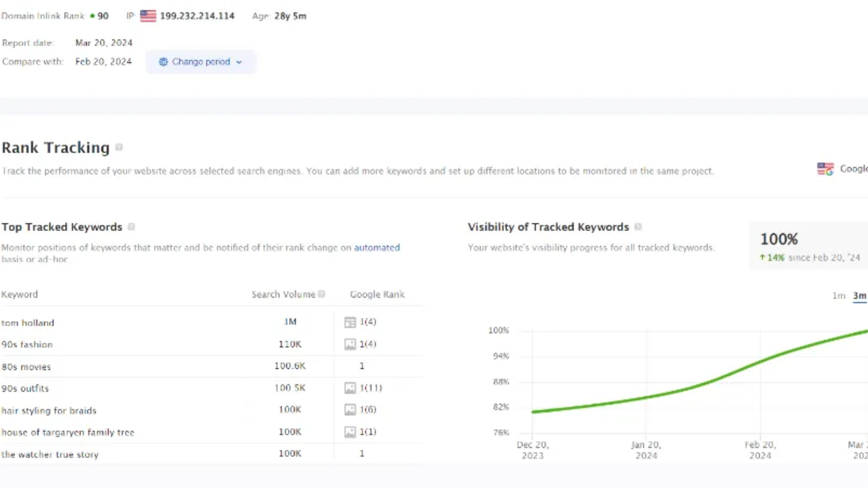Image resolution: width=868 pixels, height=488 pixels.
Task: Select keyword house of targaryen family tree
Action: coord(68,432)
